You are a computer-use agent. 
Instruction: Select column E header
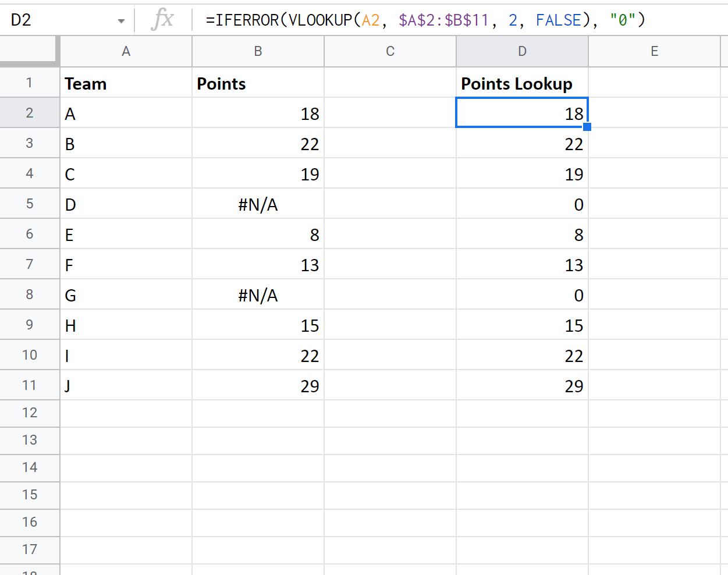[x=654, y=51]
